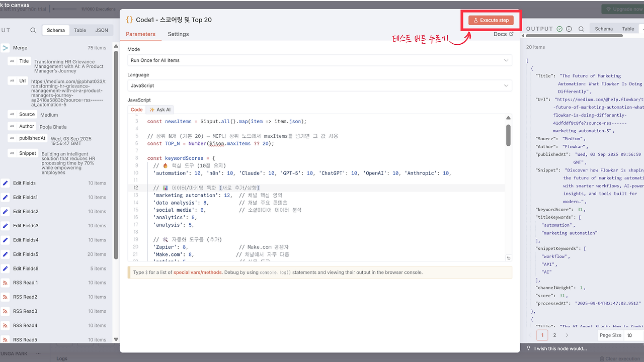644x362 pixels.
Task: Click the pencil icon for Edit Fields3
Action: (x=6, y=226)
